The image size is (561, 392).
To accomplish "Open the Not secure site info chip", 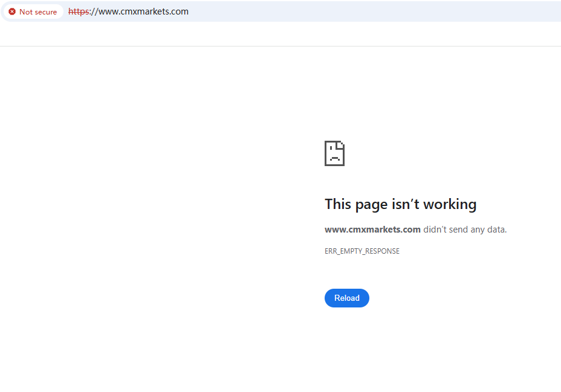I will point(33,12).
